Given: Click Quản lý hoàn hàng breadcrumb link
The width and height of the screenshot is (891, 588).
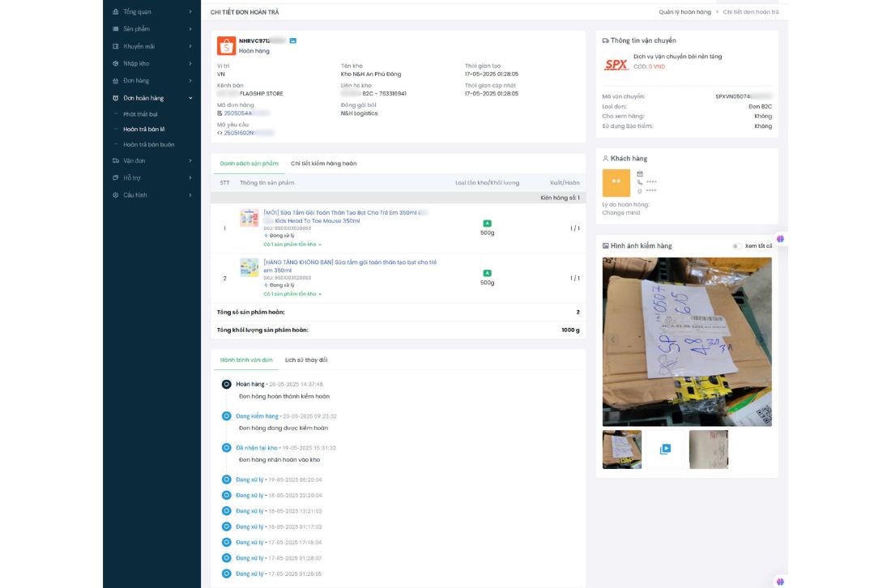Looking at the screenshot, I should [x=684, y=12].
